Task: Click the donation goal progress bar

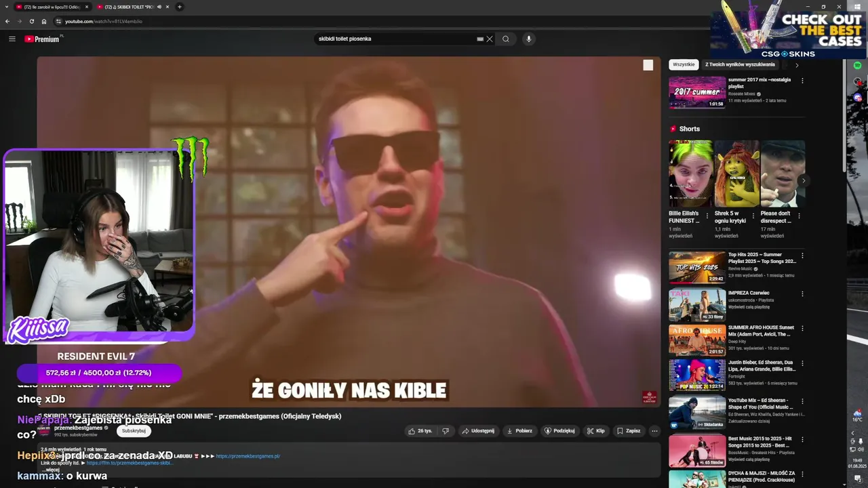Action: tap(99, 373)
